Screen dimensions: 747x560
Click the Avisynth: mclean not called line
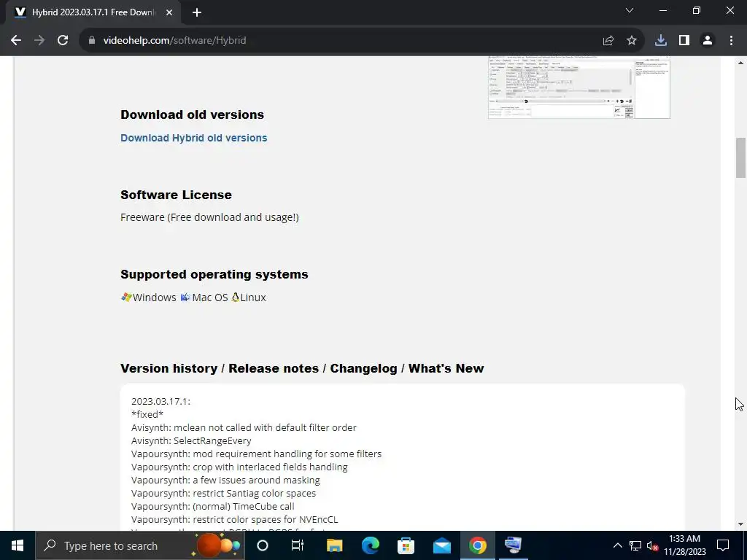[x=244, y=427]
